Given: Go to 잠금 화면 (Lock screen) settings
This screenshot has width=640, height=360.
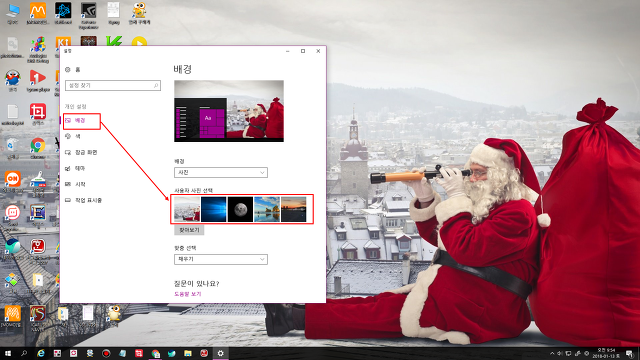Looking at the screenshot, I should (x=81, y=152).
